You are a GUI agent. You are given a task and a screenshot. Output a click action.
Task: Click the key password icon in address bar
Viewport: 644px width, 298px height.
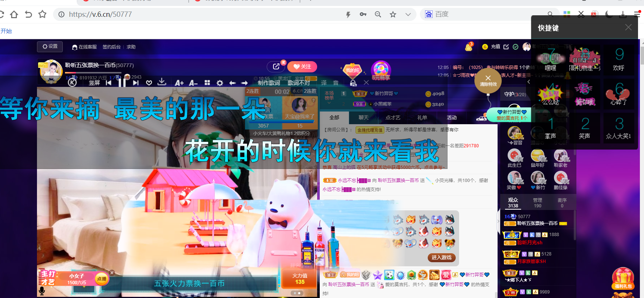click(363, 14)
